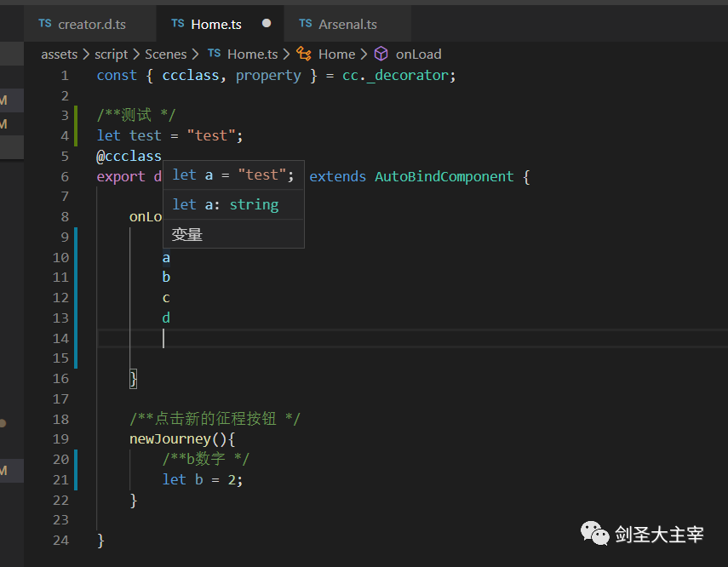Open the Arsenal.ts tab
728x567 pixels.
click(x=347, y=24)
